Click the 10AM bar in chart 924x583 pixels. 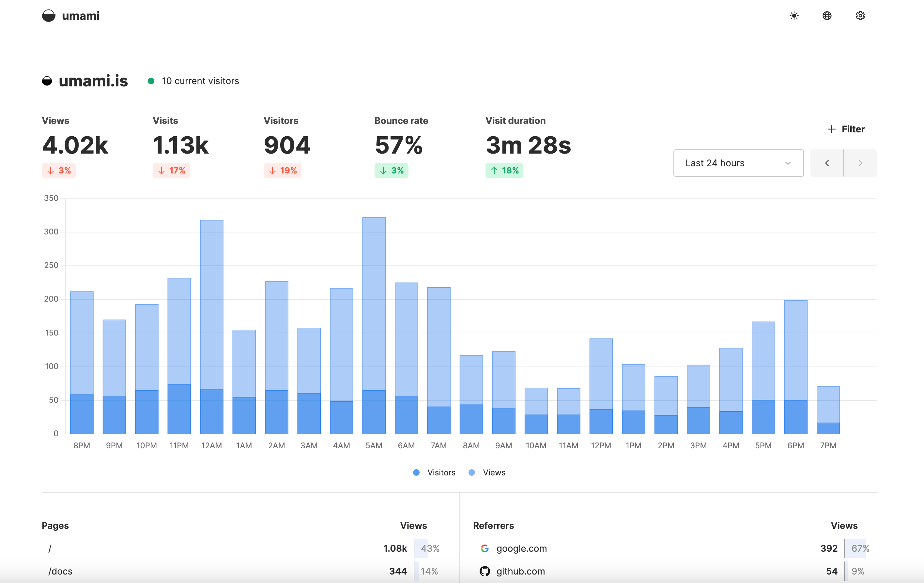point(536,411)
